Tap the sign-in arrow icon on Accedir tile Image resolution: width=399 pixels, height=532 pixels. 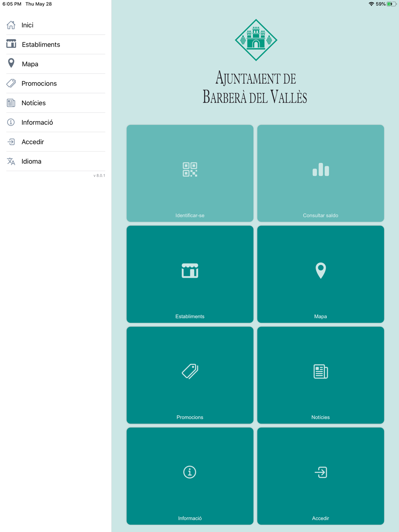click(321, 472)
